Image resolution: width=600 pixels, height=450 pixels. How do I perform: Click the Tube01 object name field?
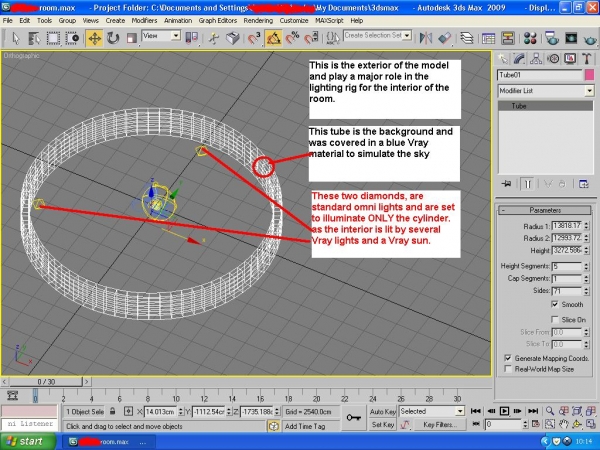coord(540,75)
